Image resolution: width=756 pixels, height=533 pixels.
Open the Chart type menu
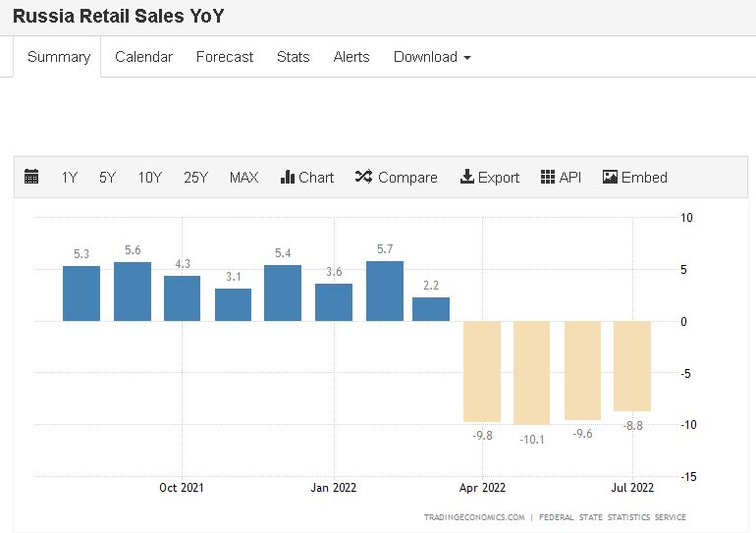click(307, 178)
